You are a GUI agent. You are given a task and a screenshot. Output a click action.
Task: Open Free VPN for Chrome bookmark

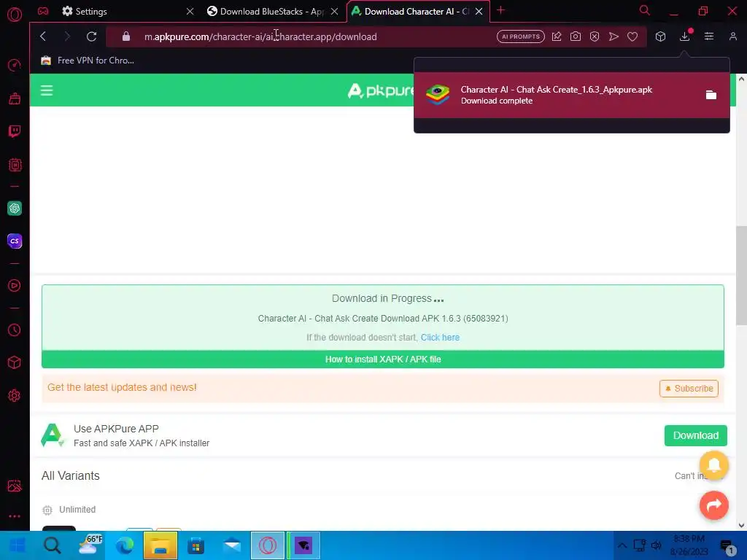click(88, 61)
